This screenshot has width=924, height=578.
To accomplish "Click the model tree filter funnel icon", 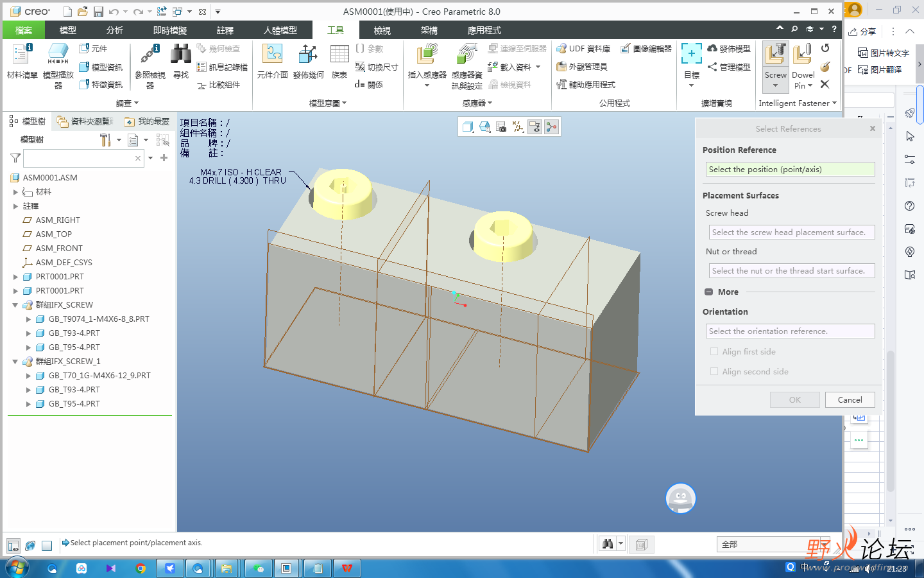I will coord(16,158).
